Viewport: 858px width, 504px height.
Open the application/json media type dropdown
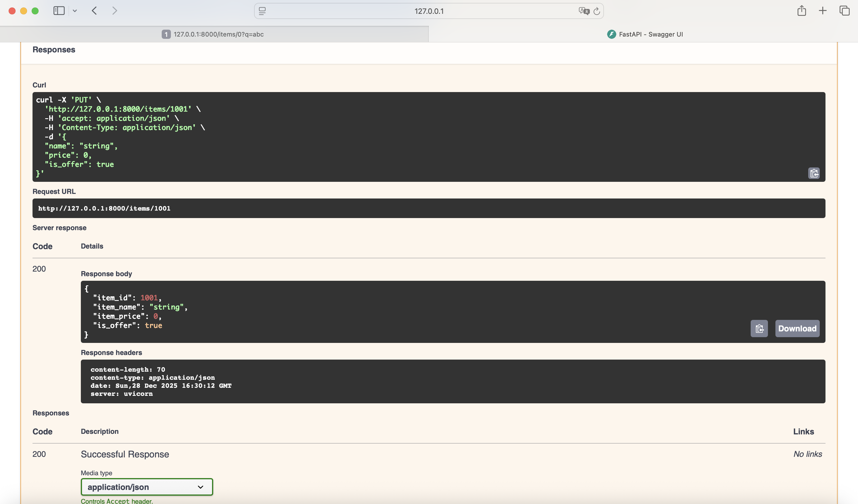point(147,487)
